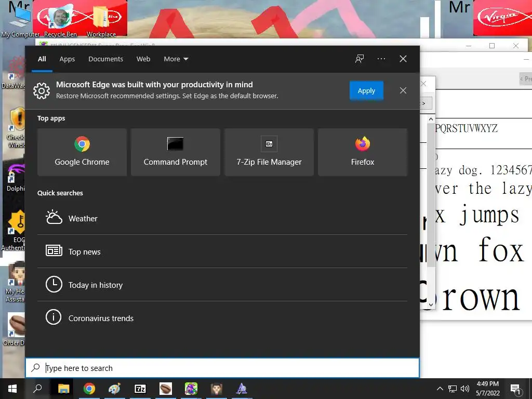Click the taskbar search magnifier icon
This screenshot has width=532, height=399.
tap(37, 389)
